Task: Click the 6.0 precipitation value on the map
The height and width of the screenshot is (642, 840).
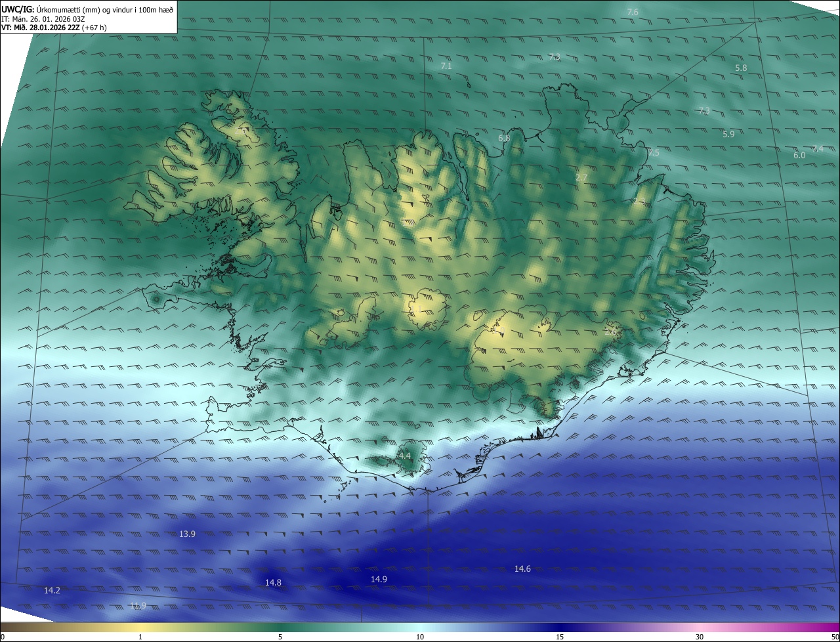Action: pyautogui.click(x=799, y=156)
